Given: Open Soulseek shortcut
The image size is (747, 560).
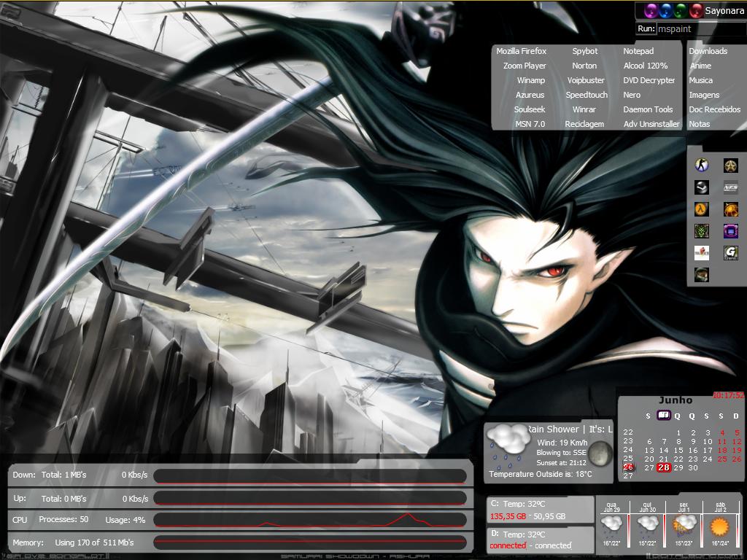Looking at the screenshot, I should 530,109.
